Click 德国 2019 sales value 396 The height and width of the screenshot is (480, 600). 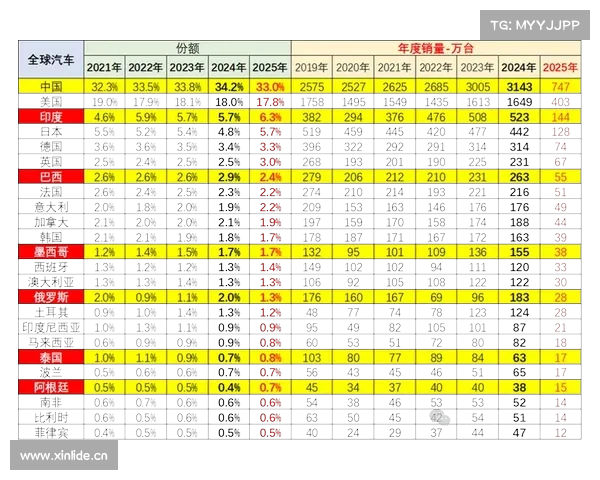311,147
